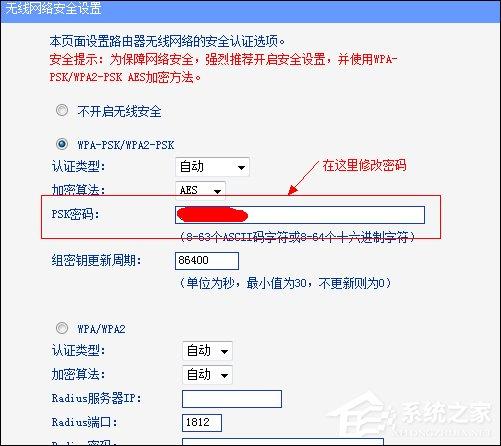The height and width of the screenshot is (446, 501).
Task: Click the PSK密码 input field
Action: [300, 215]
